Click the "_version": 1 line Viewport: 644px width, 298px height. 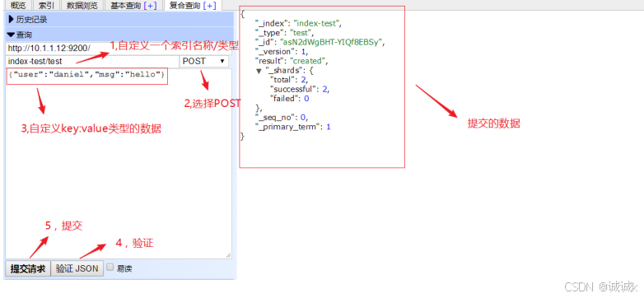tap(282, 52)
